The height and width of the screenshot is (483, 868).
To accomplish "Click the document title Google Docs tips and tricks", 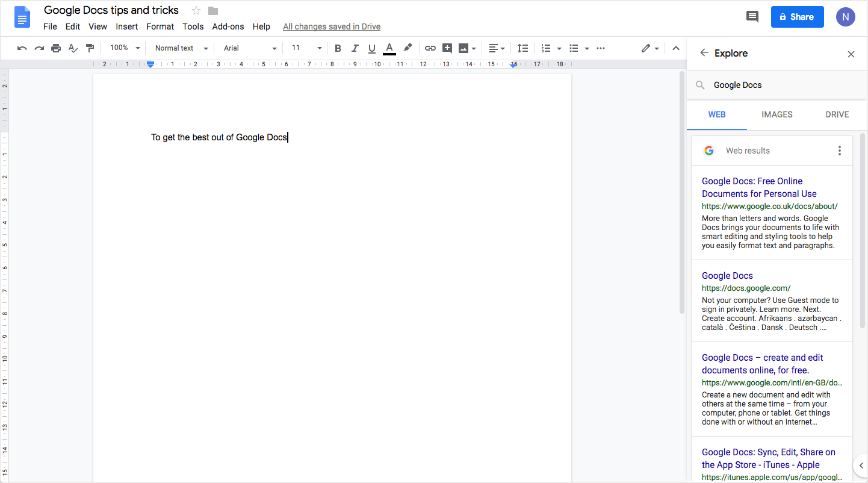I will [x=111, y=10].
